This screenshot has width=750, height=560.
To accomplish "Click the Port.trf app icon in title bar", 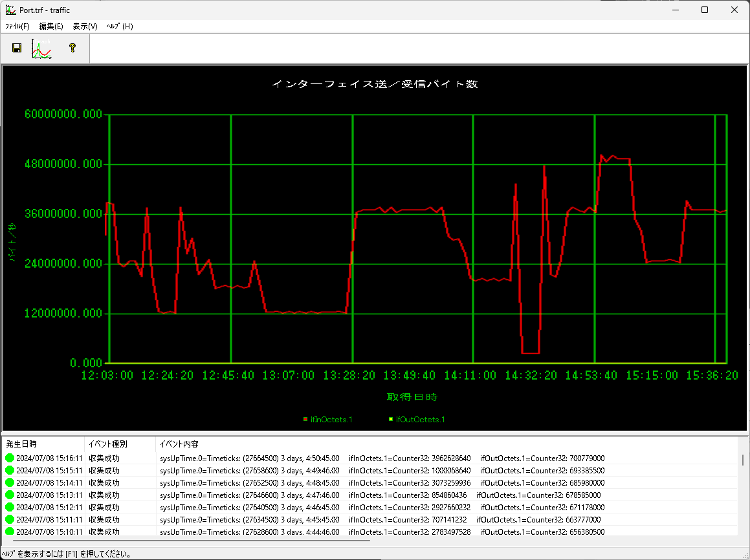I will pos(10,10).
